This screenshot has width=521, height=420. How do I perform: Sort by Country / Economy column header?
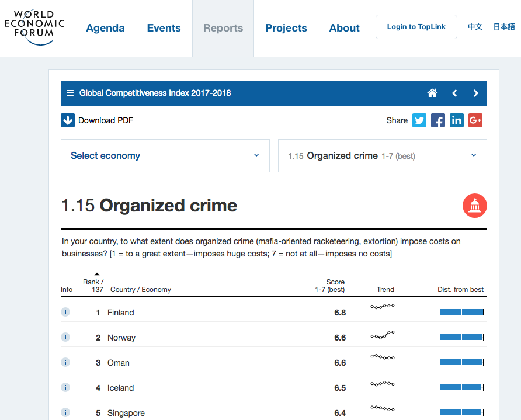tap(141, 290)
